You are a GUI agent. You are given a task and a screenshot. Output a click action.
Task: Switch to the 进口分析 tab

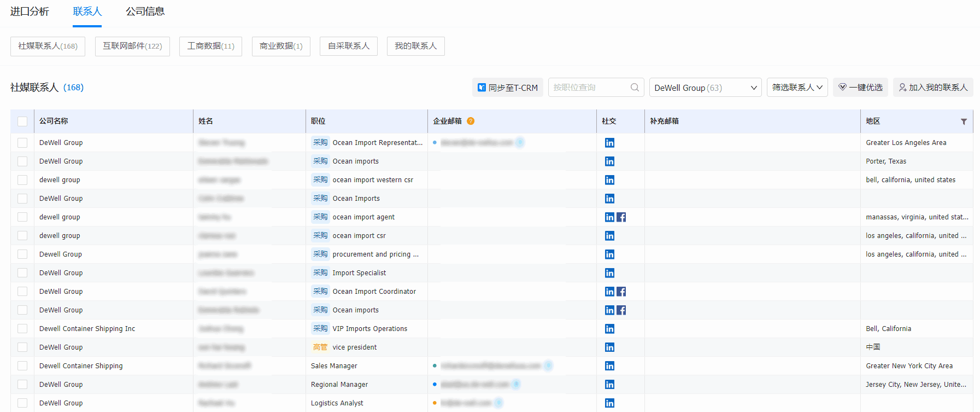coord(30,11)
